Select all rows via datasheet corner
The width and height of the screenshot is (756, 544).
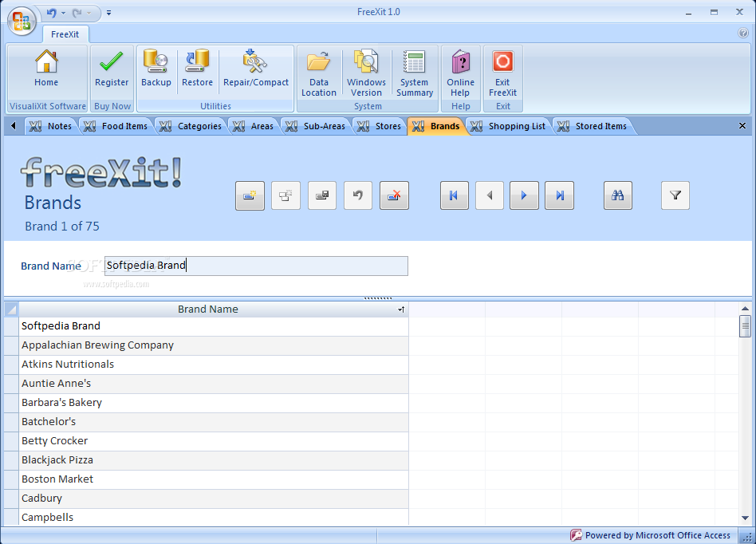point(11,309)
